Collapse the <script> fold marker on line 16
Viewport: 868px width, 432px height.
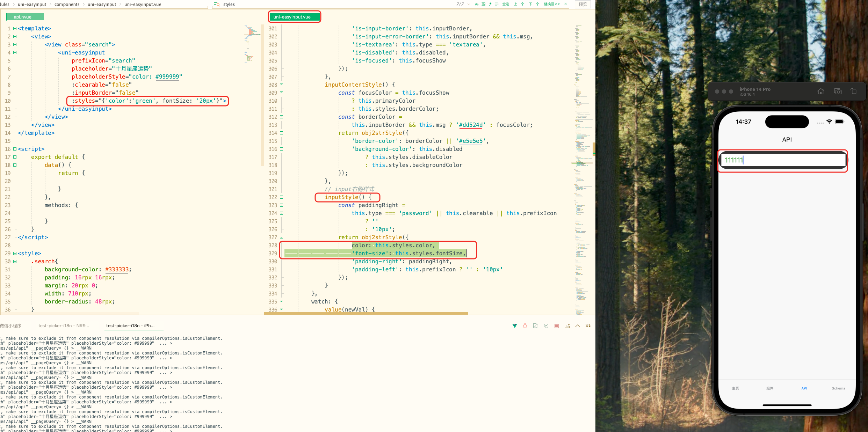(15, 149)
